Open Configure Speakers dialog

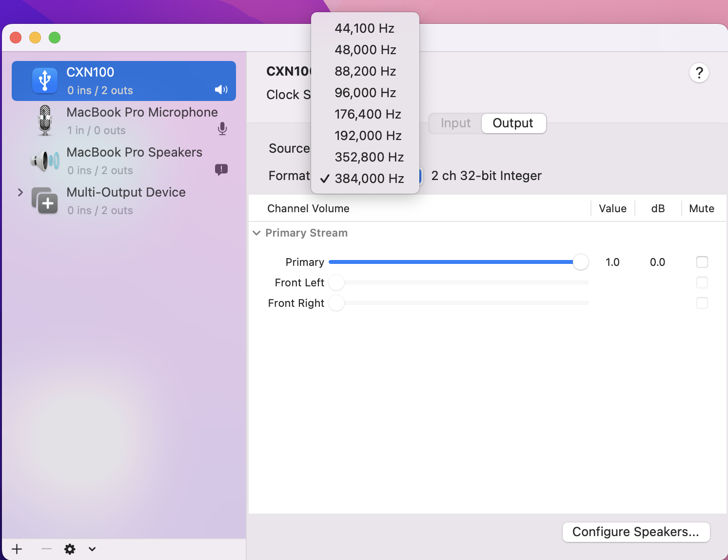point(636,532)
